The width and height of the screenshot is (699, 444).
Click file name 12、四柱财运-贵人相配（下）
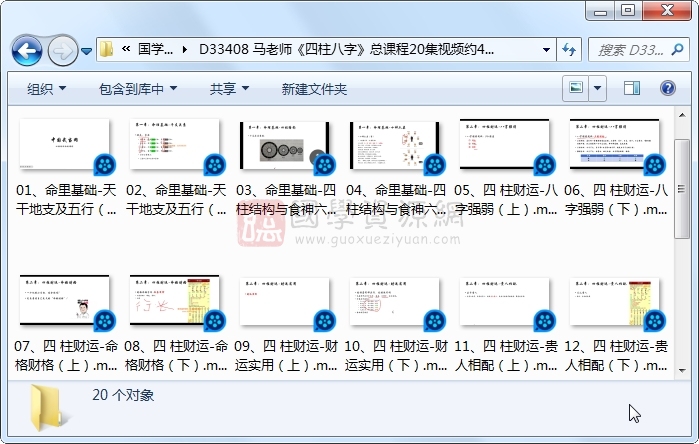[616, 355]
